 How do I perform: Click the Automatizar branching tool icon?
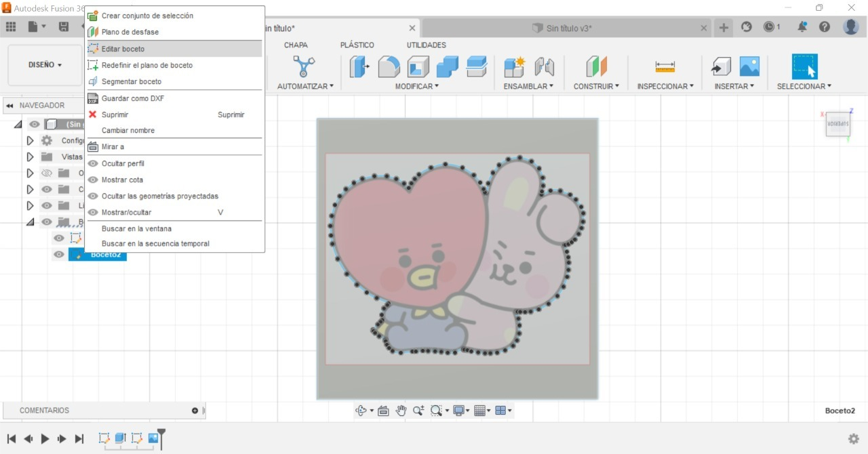(304, 66)
